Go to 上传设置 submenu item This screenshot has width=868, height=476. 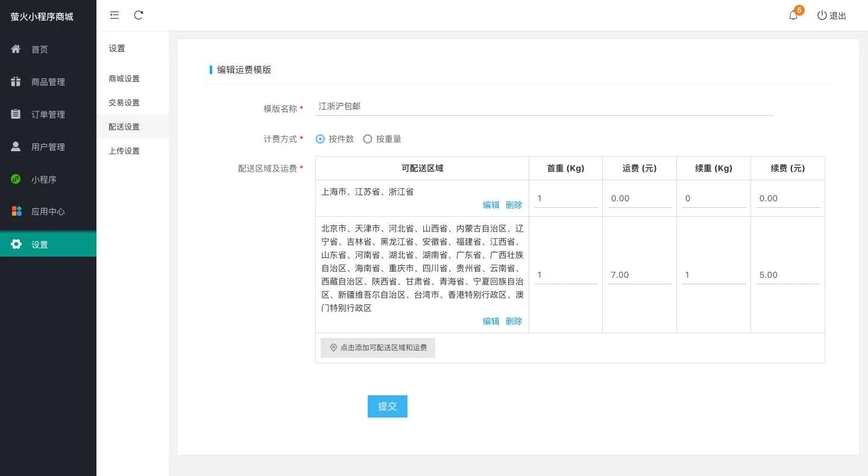(x=124, y=151)
